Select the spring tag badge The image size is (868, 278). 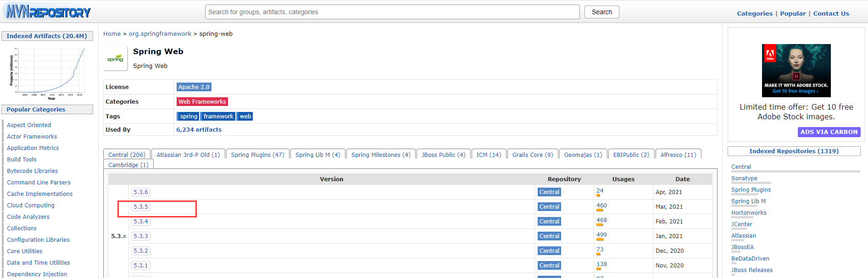pyautogui.click(x=188, y=117)
